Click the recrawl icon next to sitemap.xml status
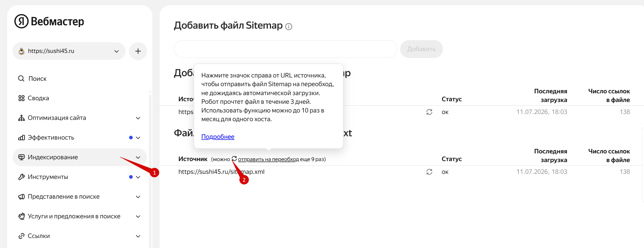 coord(429,172)
